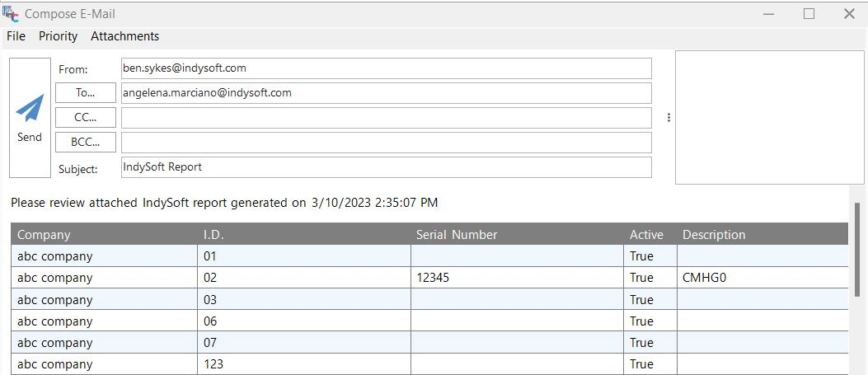Click the Serial Number column header
The height and width of the screenshot is (375, 868).
coord(457,235)
